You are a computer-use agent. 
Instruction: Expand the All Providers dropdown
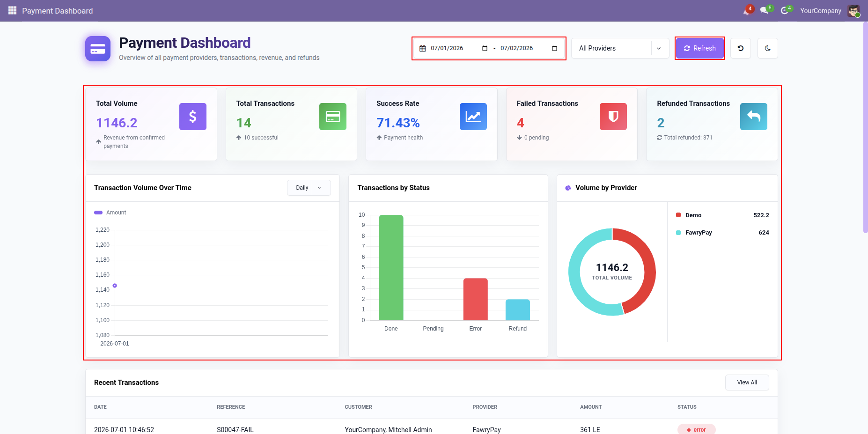620,48
